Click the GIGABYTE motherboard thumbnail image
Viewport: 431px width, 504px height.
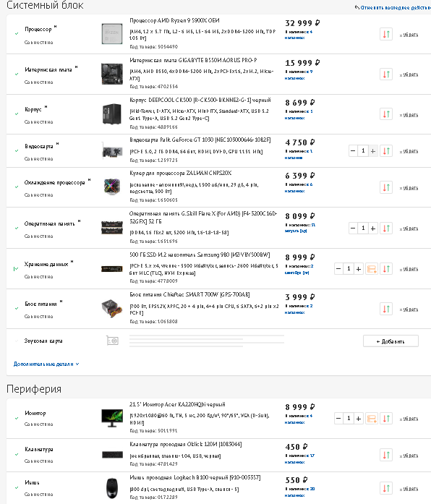(112, 74)
